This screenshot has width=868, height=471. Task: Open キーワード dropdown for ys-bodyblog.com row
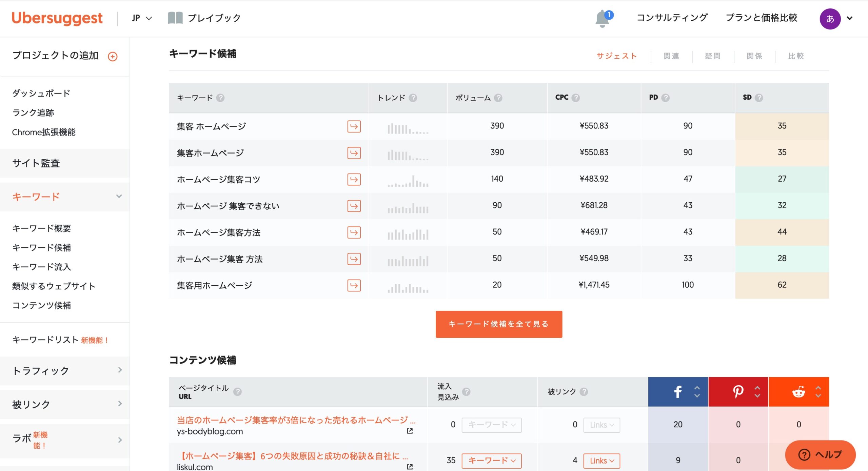click(492, 425)
